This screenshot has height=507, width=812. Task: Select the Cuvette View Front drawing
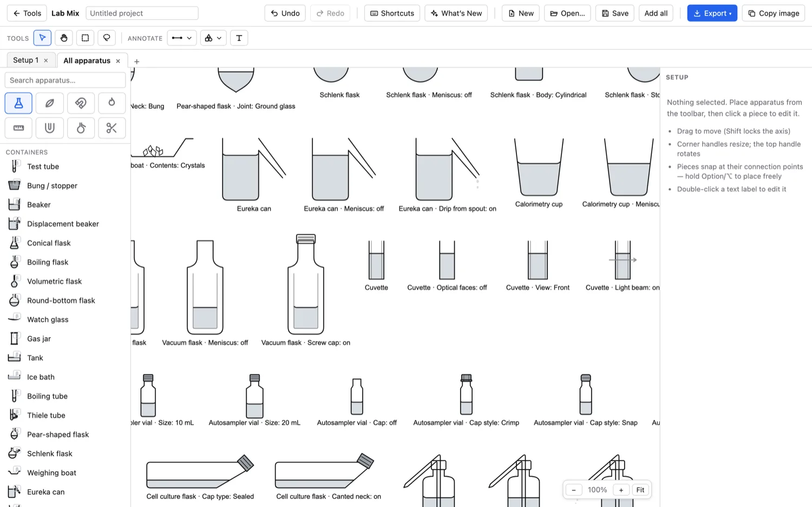tap(538, 260)
